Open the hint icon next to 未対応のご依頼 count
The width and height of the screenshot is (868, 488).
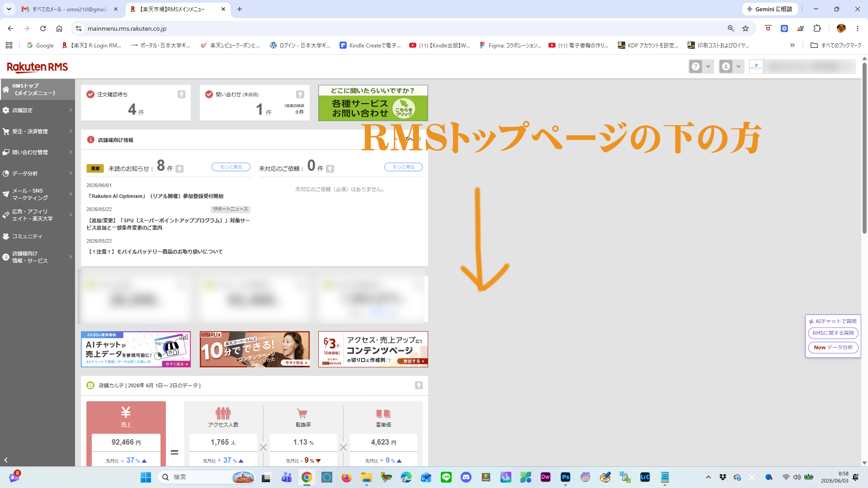point(330,169)
